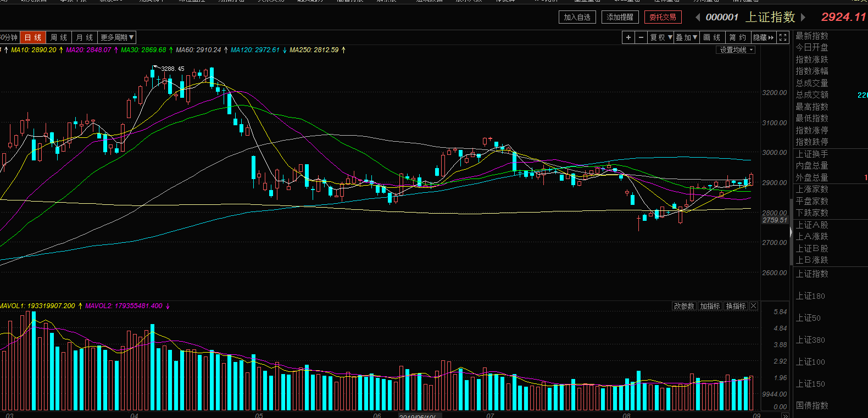Click 添加提醒 alert button
This screenshot has height=418, width=868.
click(620, 18)
